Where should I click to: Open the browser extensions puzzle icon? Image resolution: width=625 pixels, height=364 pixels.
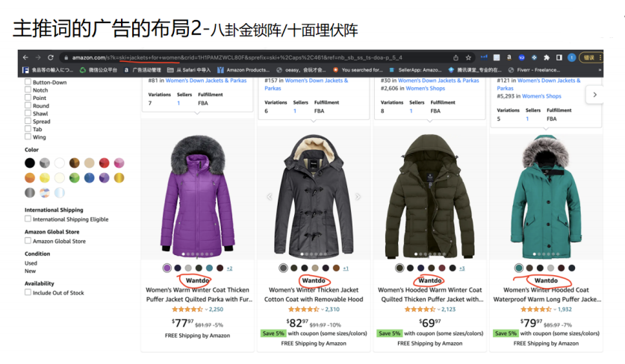pos(547,57)
